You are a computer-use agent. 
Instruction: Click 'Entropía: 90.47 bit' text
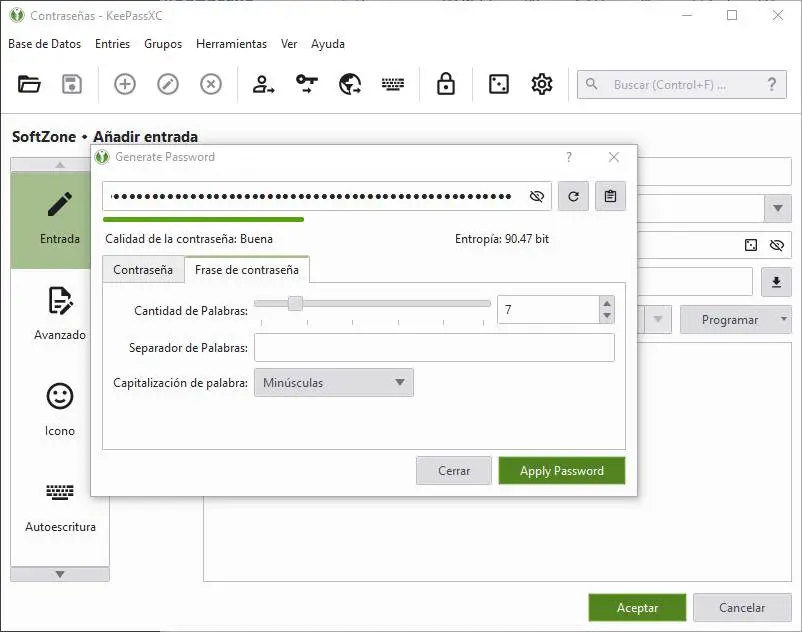(502, 239)
